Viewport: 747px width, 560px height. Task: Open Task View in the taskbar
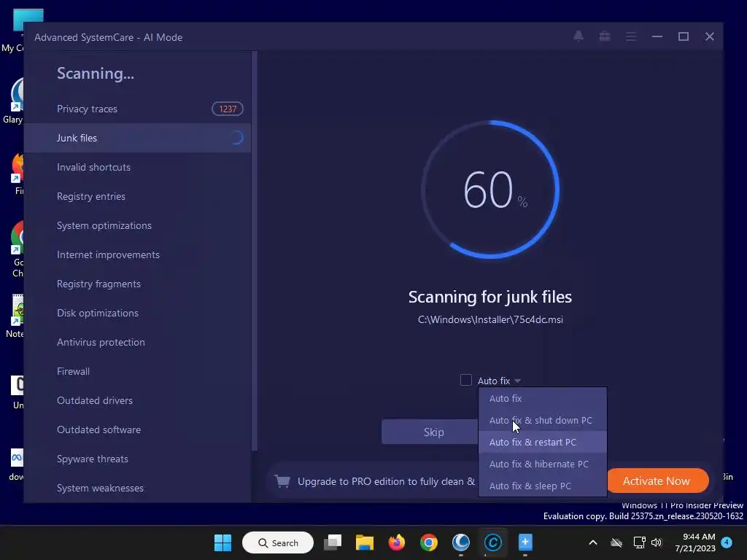pyautogui.click(x=333, y=542)
